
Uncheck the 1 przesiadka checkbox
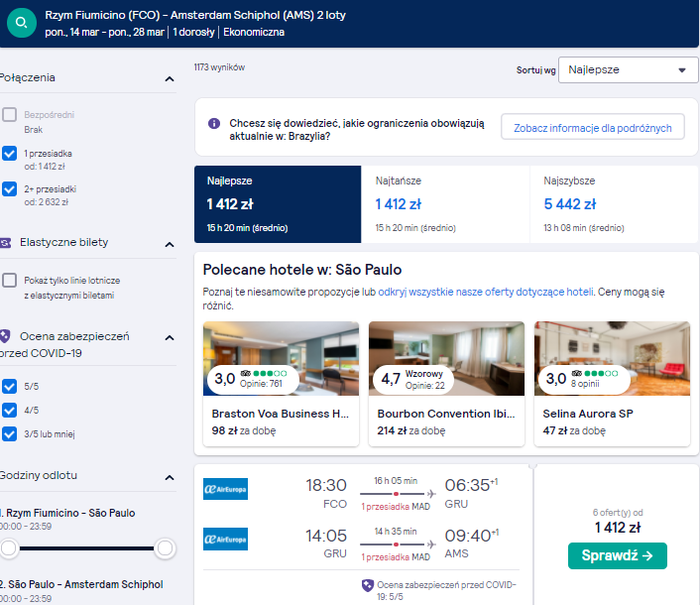point(9,153)
